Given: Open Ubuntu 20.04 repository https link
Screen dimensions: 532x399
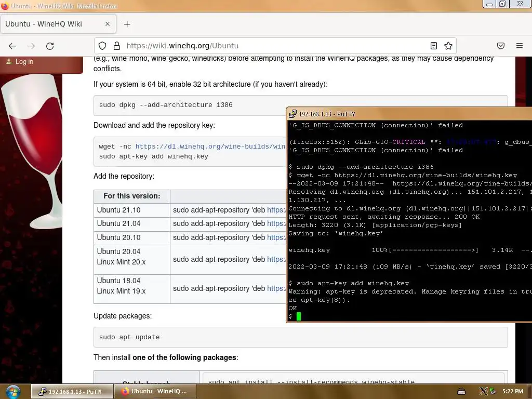Looking at the screenshot, I should tap(276, 259).
